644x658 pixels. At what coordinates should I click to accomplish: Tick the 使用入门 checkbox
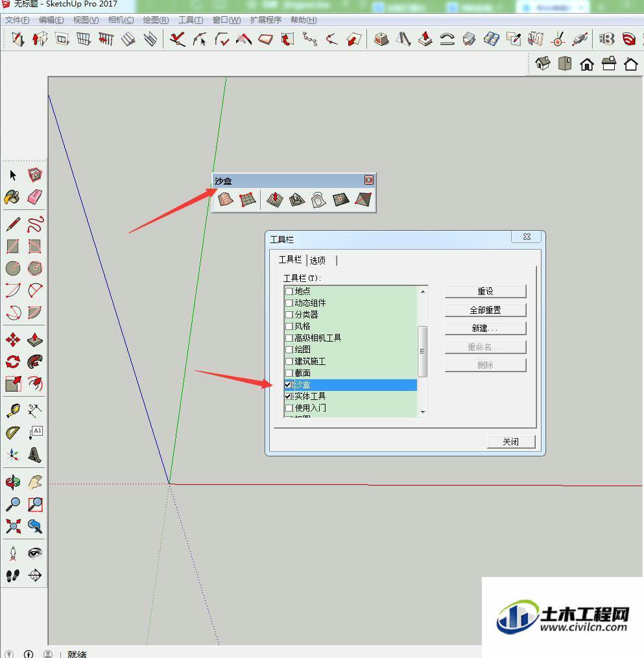pyautogui.click(x=289, y=408)
